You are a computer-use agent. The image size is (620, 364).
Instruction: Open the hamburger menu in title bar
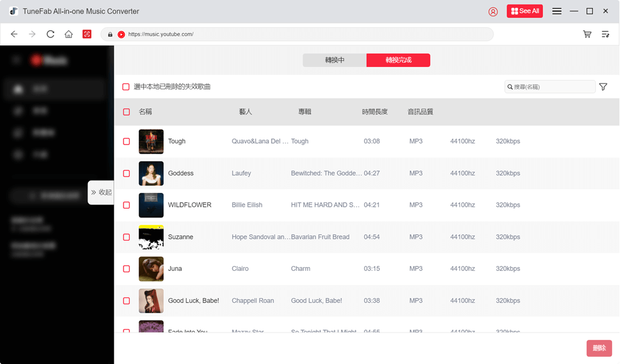557,11
